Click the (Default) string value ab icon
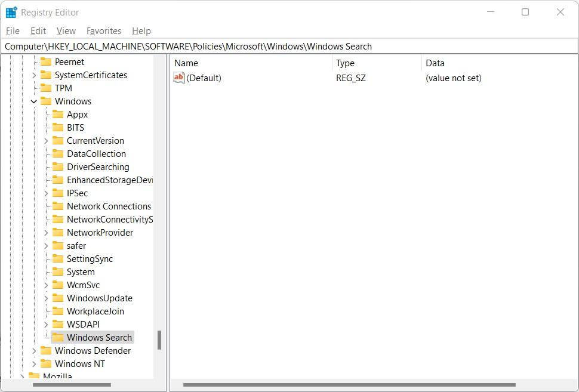579x392 pixels. click(x=178, y=78)
